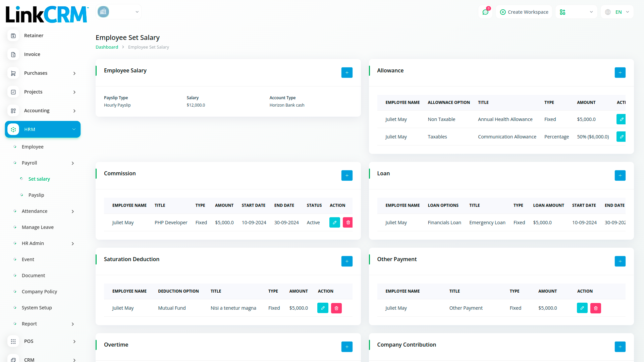This screenshot has width=644, height=362.
Task: Open the workspace selector dropdown beside logo
Action: 118,12
